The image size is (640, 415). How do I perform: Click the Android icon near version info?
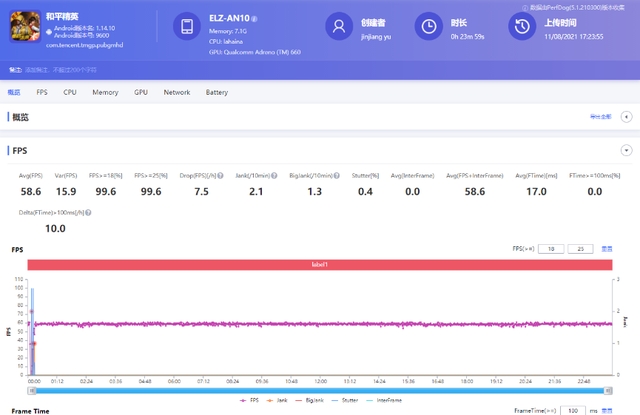[x=49, y=32]
